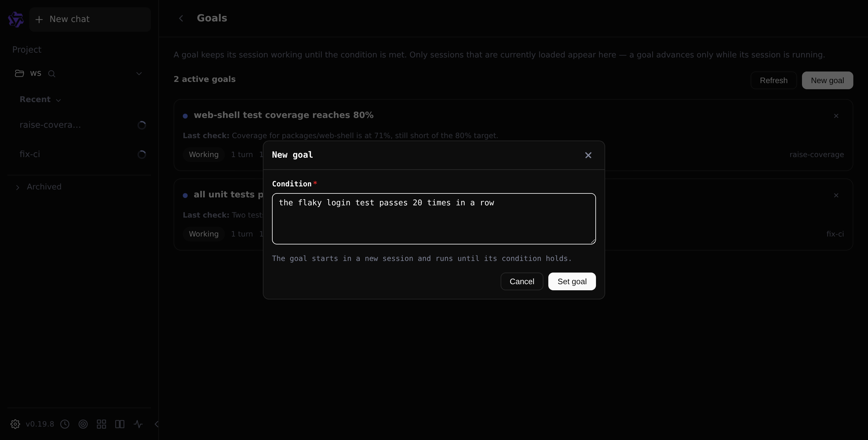This screenshot has width=868, height=440.
Task: Click the version label v0.19.8
Action: coord(40,424)
